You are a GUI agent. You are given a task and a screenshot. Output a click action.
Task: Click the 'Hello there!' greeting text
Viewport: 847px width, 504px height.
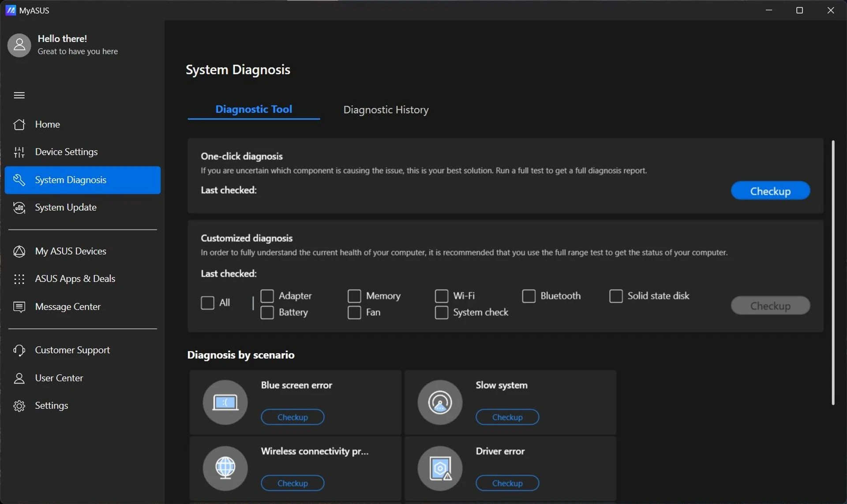tap(62, 38)
